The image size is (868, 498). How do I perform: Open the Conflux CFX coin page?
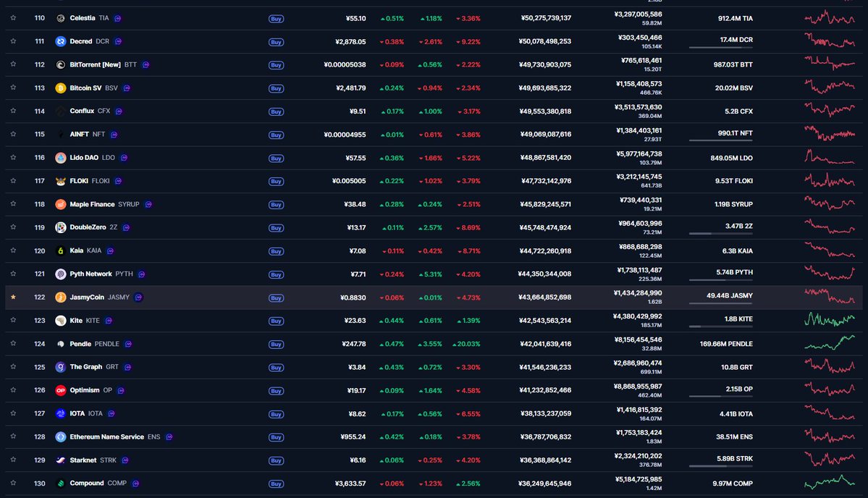pos(90,111)
